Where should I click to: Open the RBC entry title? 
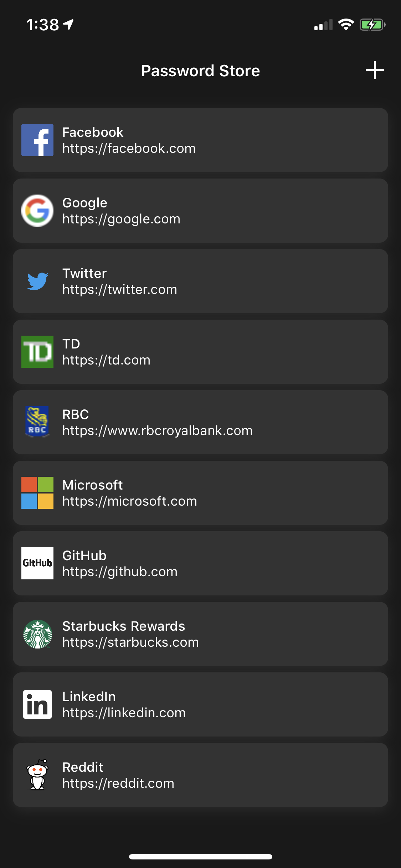click(x=76, y=414)
